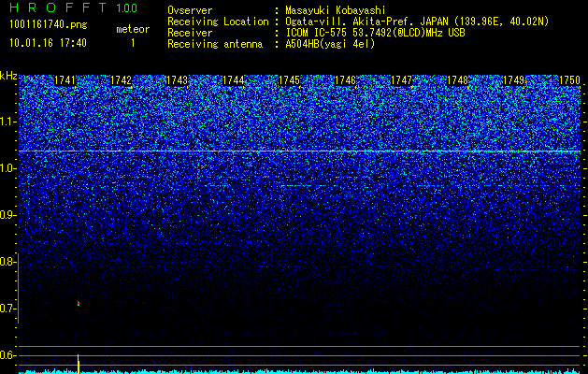Click the 'Ovserver' field label
This screenshot has width=588, height=374.
pos(190,10)
